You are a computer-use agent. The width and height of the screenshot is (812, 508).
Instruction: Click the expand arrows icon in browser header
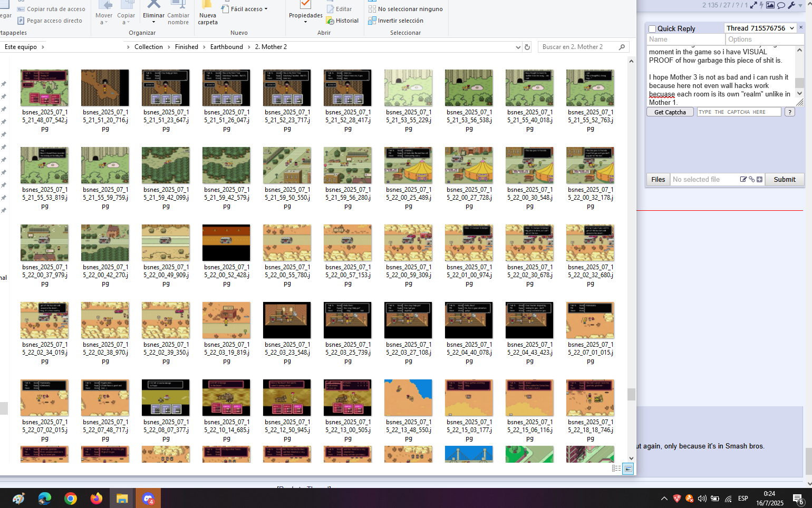coord(753,5)
